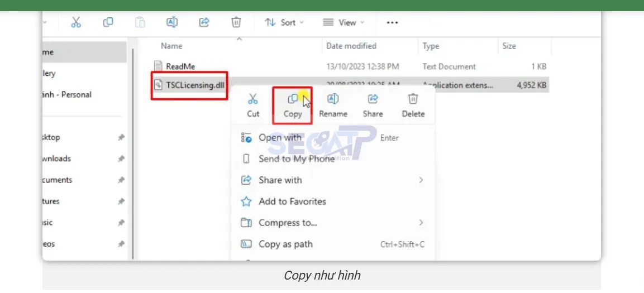Choose Share in the context menu
This screenshot has width=644, height=293.
click(x=373, y=105)
